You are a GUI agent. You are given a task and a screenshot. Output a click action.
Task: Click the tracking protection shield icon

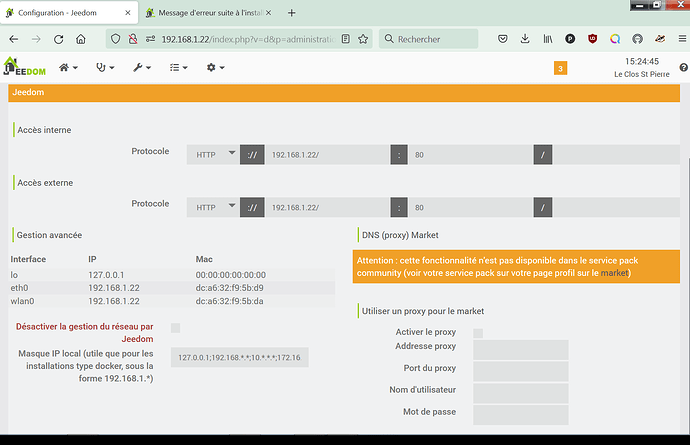pos(115,39)
